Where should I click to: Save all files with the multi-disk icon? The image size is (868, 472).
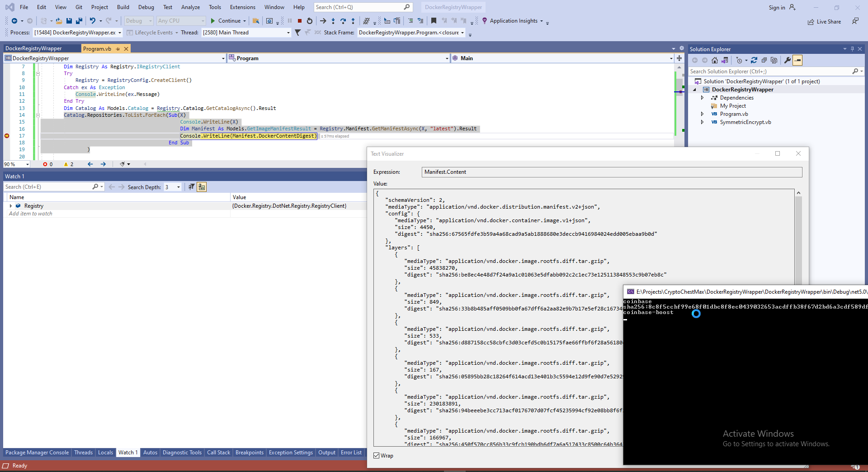pyautogui.click(x=79, y=21)
